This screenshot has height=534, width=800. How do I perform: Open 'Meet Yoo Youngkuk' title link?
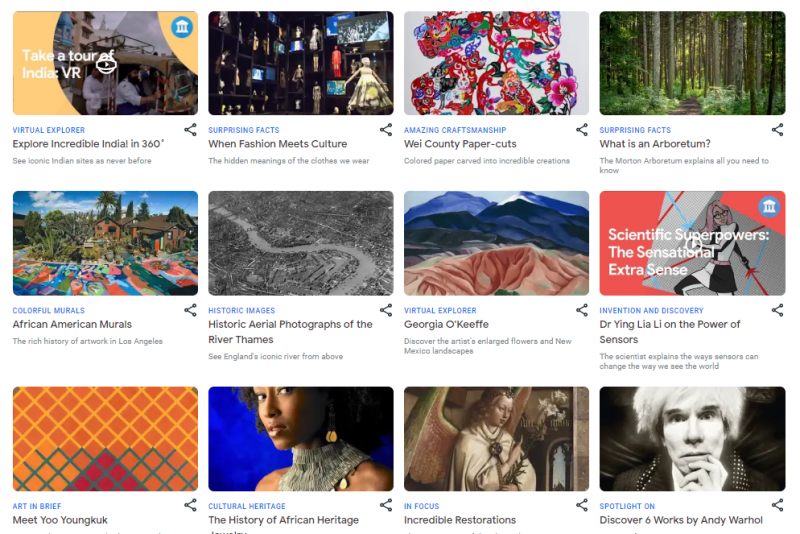coord(60,520)
